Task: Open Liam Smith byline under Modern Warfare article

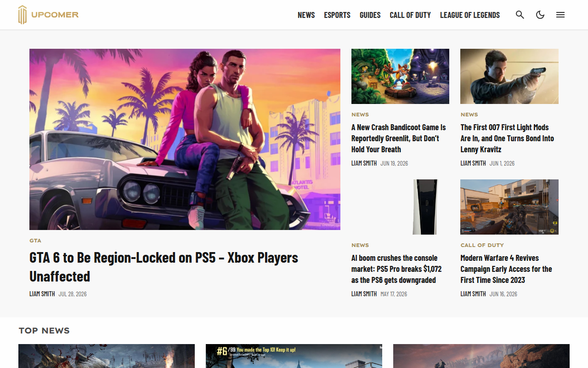Action: pyautogui.click(x=473, y=294)
